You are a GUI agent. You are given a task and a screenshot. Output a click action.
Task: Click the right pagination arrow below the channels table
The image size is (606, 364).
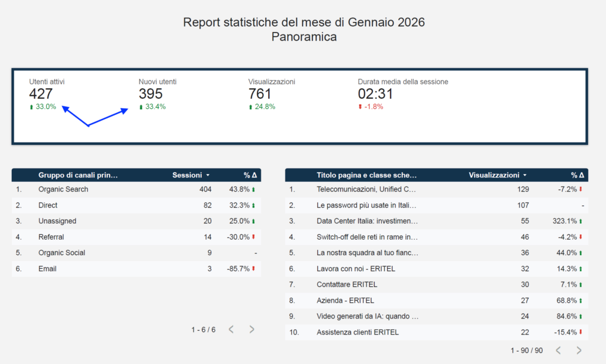(x=252, y=329)
